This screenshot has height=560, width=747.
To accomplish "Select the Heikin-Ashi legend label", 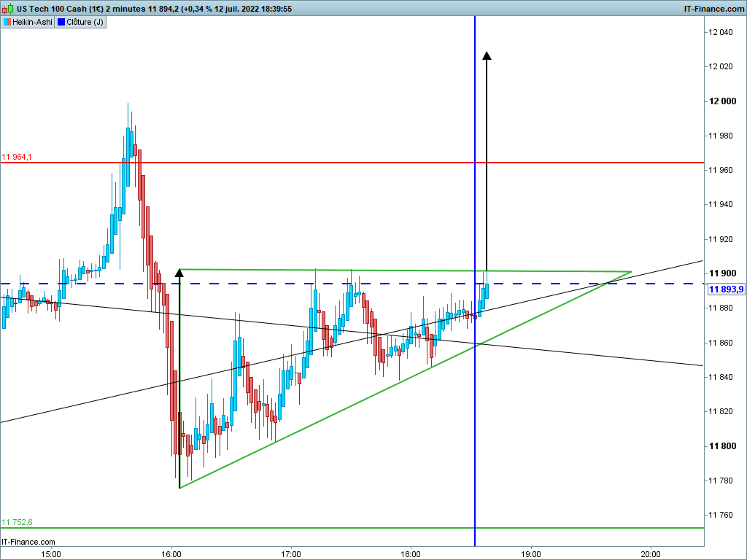I will (32, 22).
